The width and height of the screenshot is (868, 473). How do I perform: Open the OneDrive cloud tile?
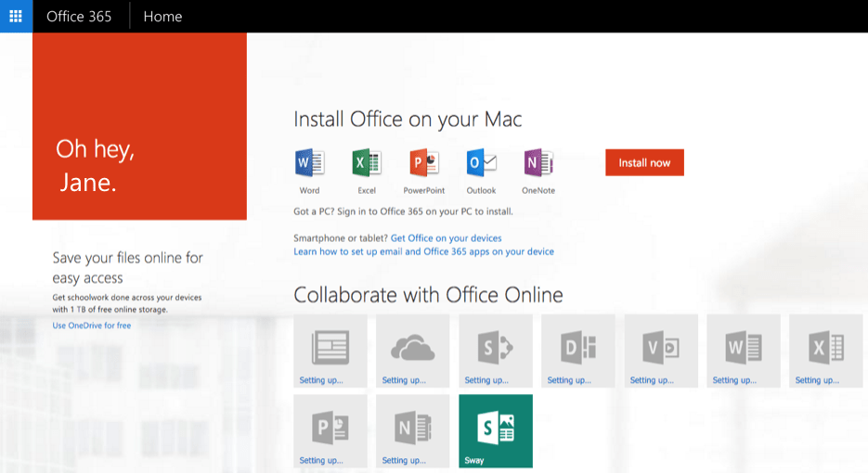pyautogui.click(x=412, y=351)
